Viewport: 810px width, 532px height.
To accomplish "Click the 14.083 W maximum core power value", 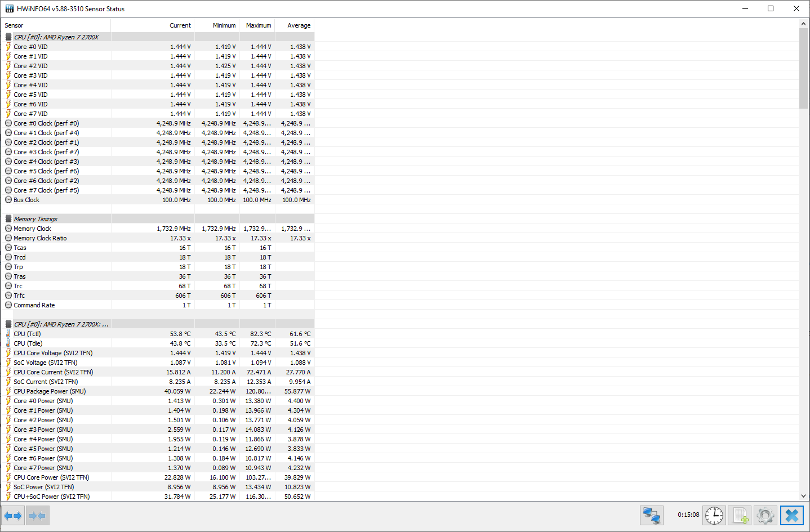I will pos(258,430).
